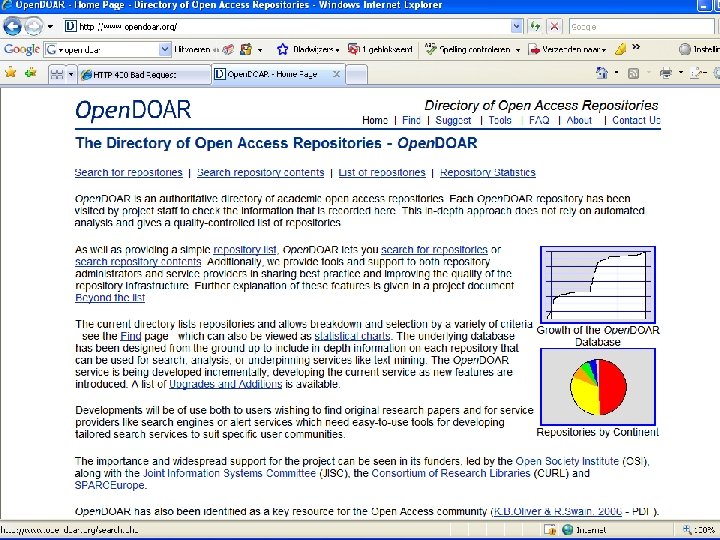Follow the Beyond the list link
This screenshot has width=720, height=540.
(x=110, y=298)
